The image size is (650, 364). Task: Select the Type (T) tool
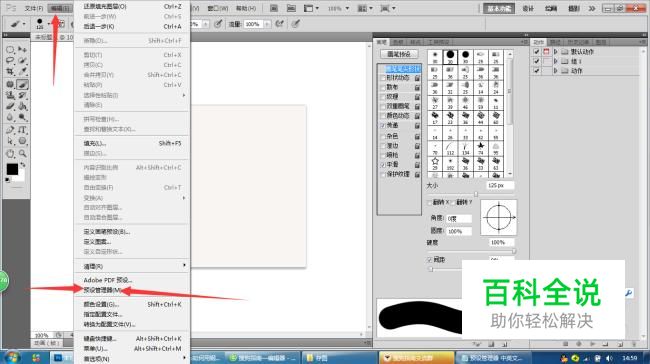(x=22, y=130)
